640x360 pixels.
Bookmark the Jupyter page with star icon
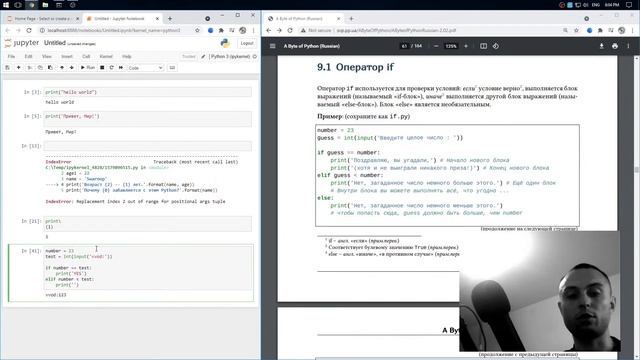[198, 31]
